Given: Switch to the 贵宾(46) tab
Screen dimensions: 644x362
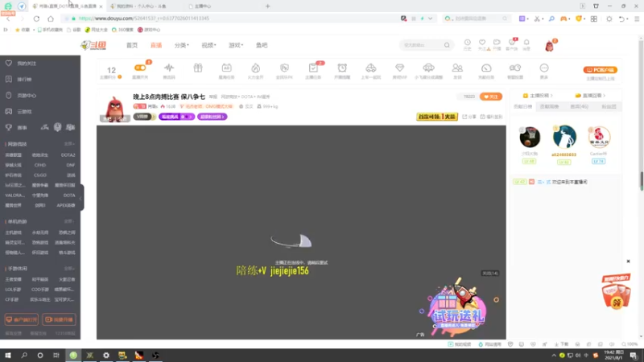Looking at the screenshot, I should pos(579,106).
